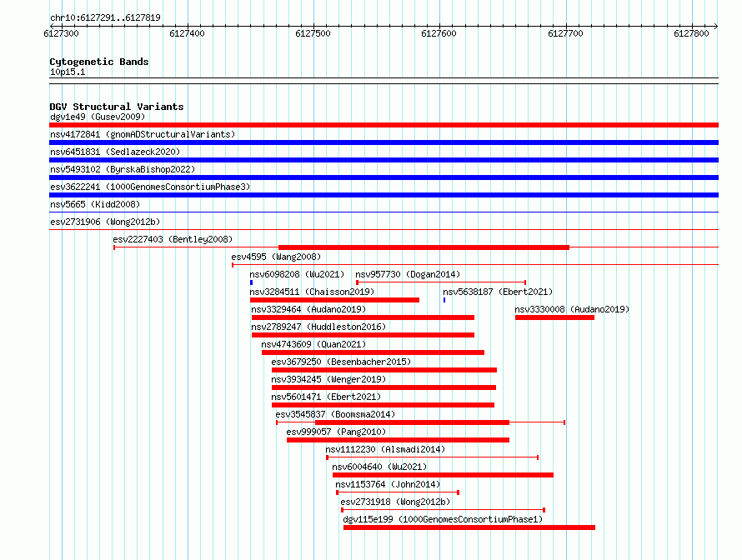Click the blue nsv6451831 variant bar
742x560 pixels.
point(384,160)
